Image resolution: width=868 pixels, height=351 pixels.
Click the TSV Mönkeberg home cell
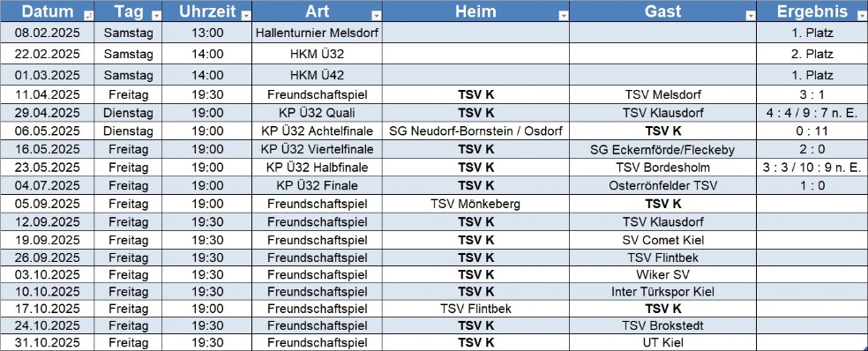[x=476, y=204]
